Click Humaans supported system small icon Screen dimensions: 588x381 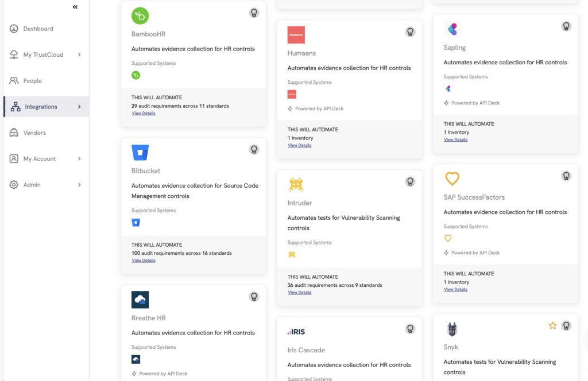292,95
